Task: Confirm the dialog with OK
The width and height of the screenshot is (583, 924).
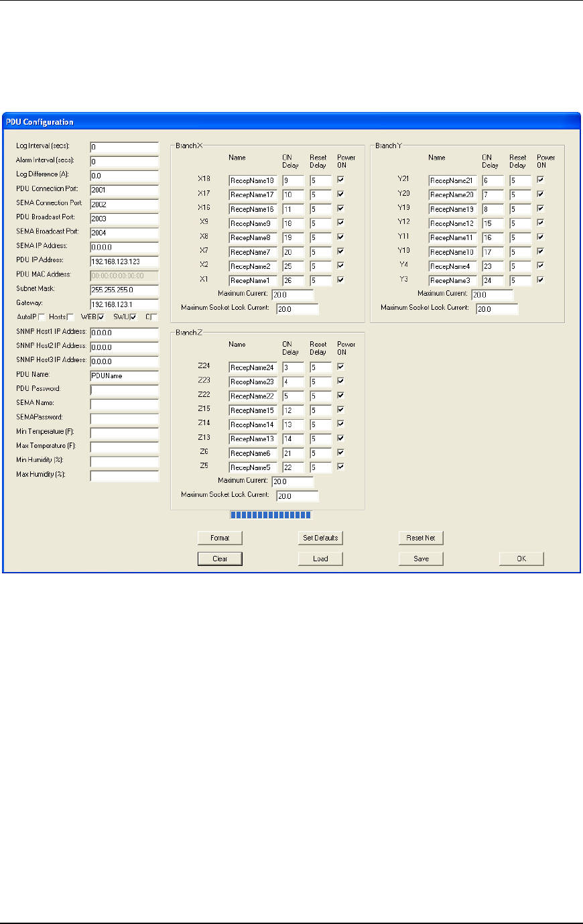Action: point(521,559)
